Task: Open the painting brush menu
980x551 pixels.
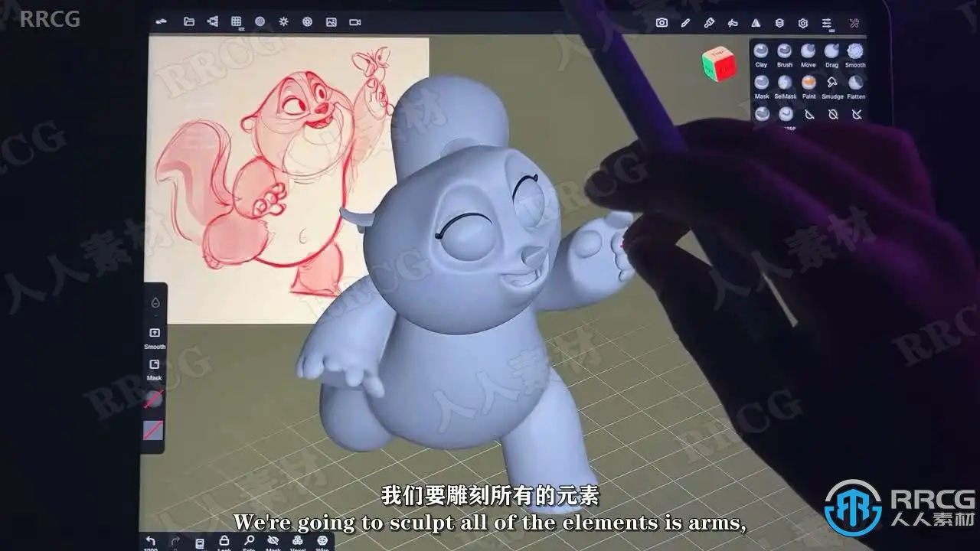Action: coord(709,23)
